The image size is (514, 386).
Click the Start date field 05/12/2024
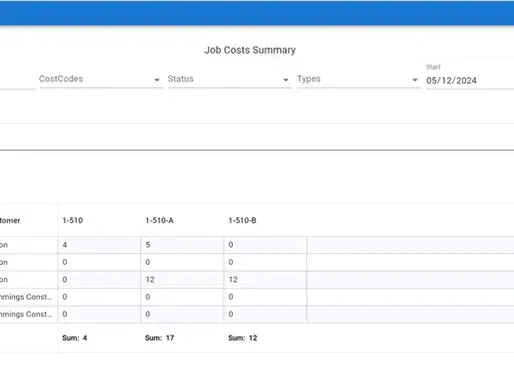click(x=470, y=80)
